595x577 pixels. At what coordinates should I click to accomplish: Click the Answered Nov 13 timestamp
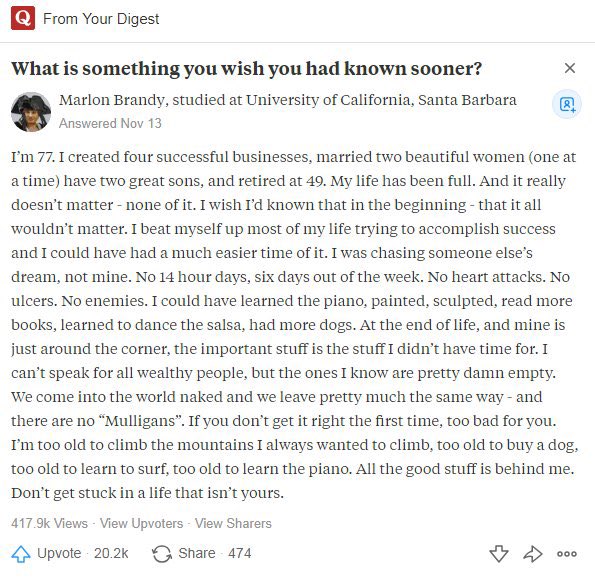[x=110, y=123]
